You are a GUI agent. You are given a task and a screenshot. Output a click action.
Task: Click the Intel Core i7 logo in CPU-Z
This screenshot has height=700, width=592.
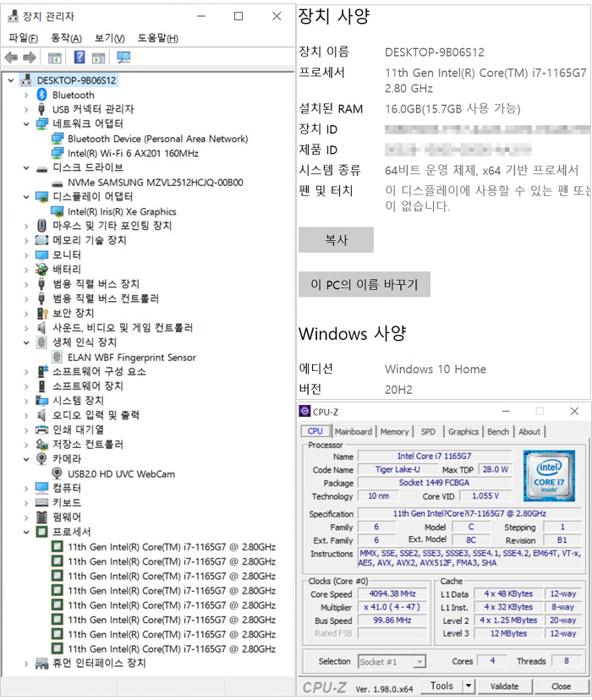549,476
